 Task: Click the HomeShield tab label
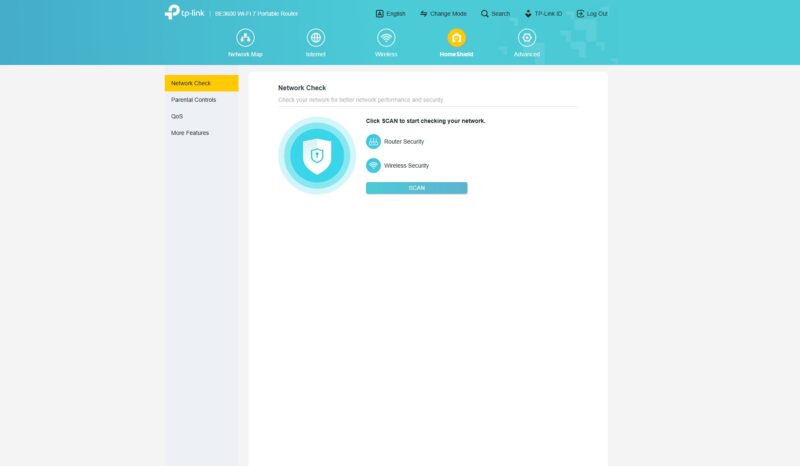[456, 54]
